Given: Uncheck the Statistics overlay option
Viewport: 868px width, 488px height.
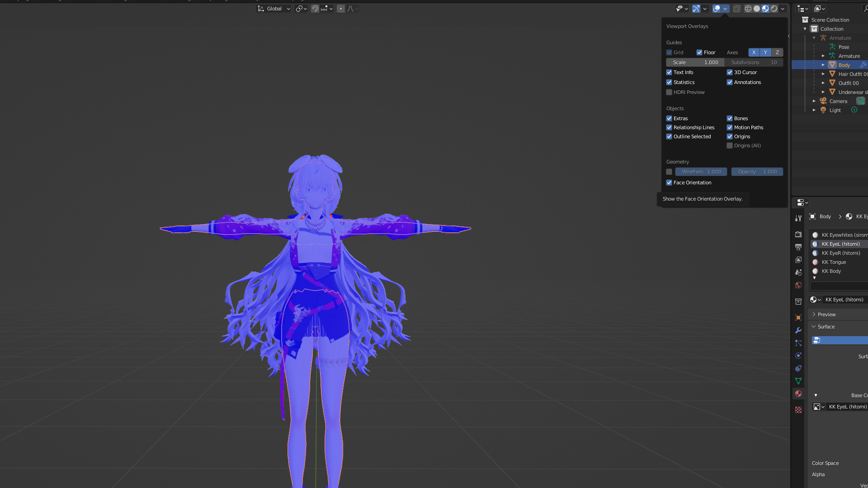Looking at the screenshot, I should (669, 82).
